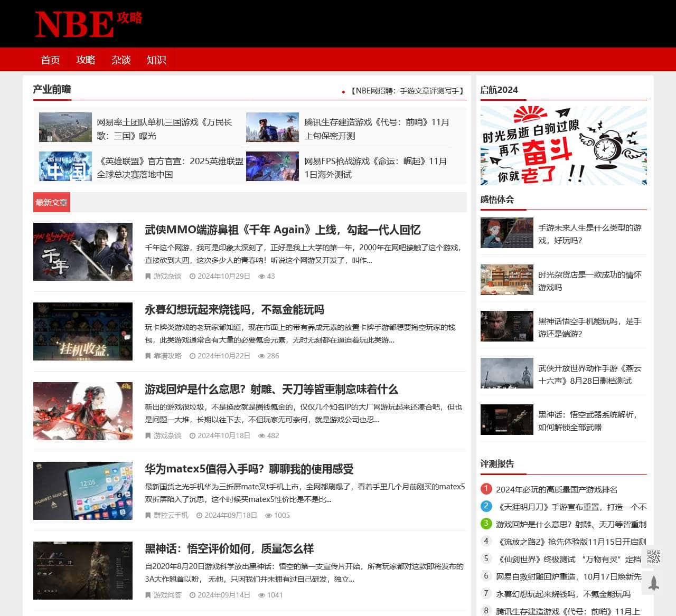
Task: Open 网易FPS《命运：崛起》article link
Action: click(x=375, y=167)
